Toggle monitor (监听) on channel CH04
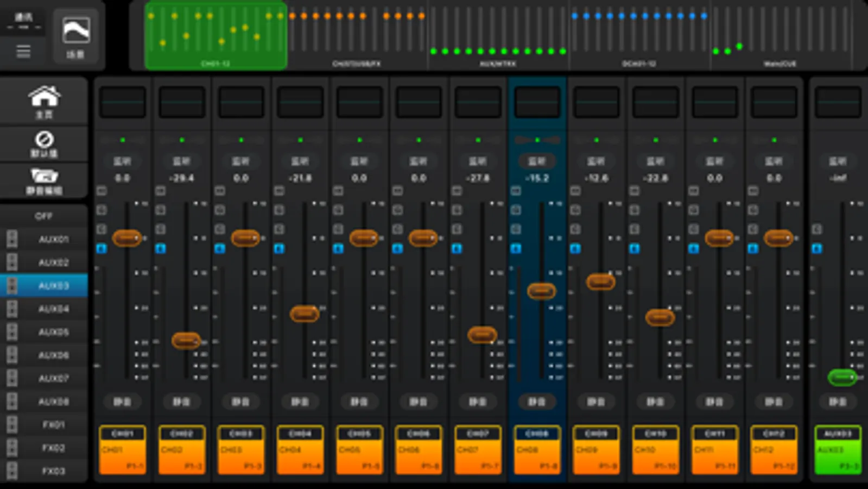The width and height of the screenshot is (868, 489). tap(300, 161)
